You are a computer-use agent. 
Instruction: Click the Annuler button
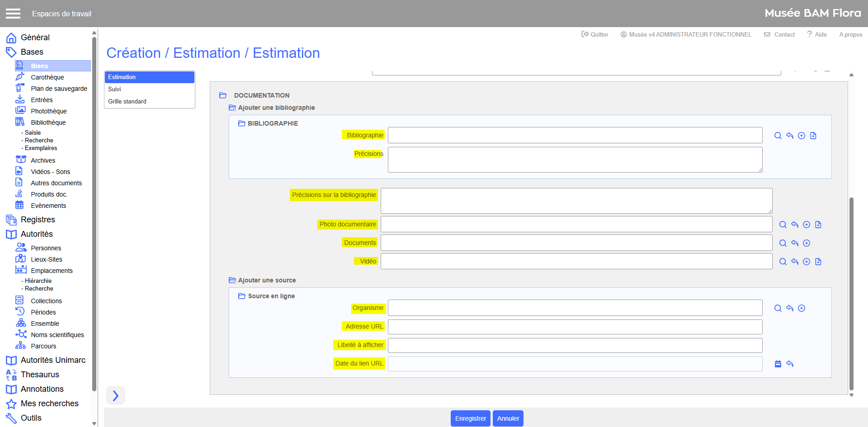[508, 418]
